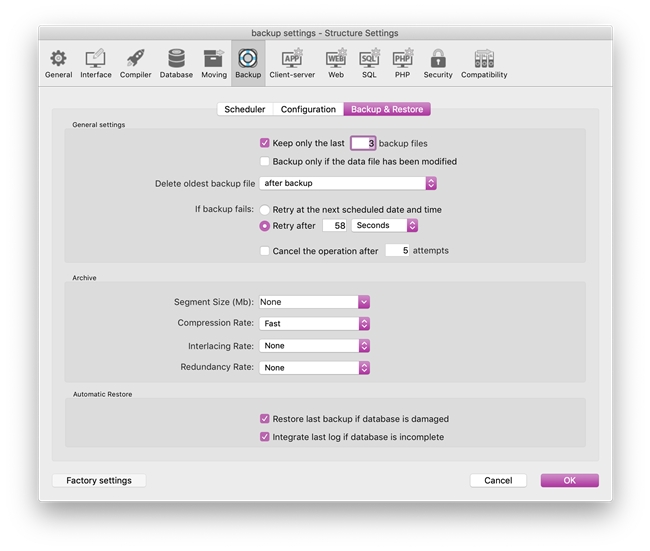
Task: Open the General settings icon
Action: 58,61
